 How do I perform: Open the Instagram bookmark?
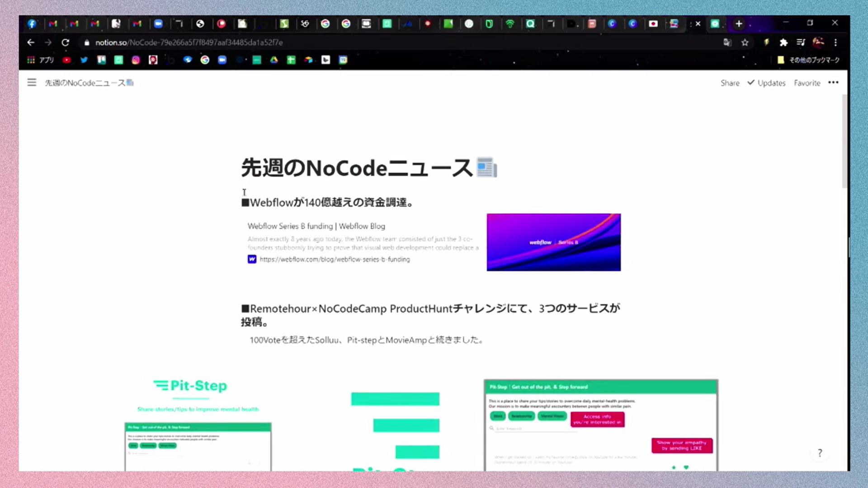[x=136, y=60]
